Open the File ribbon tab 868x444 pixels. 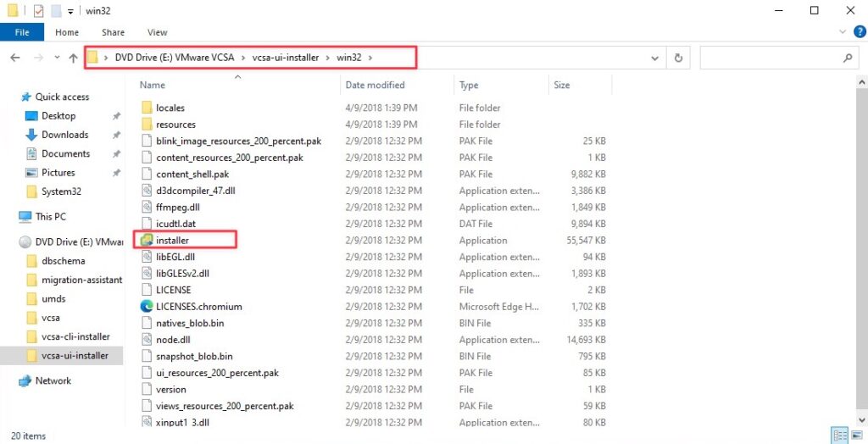21,32
